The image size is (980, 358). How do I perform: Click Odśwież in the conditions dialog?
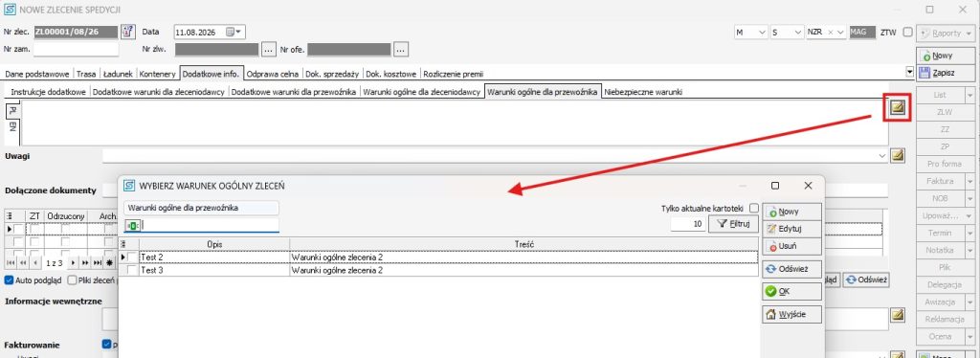click(x=791, y=269)
